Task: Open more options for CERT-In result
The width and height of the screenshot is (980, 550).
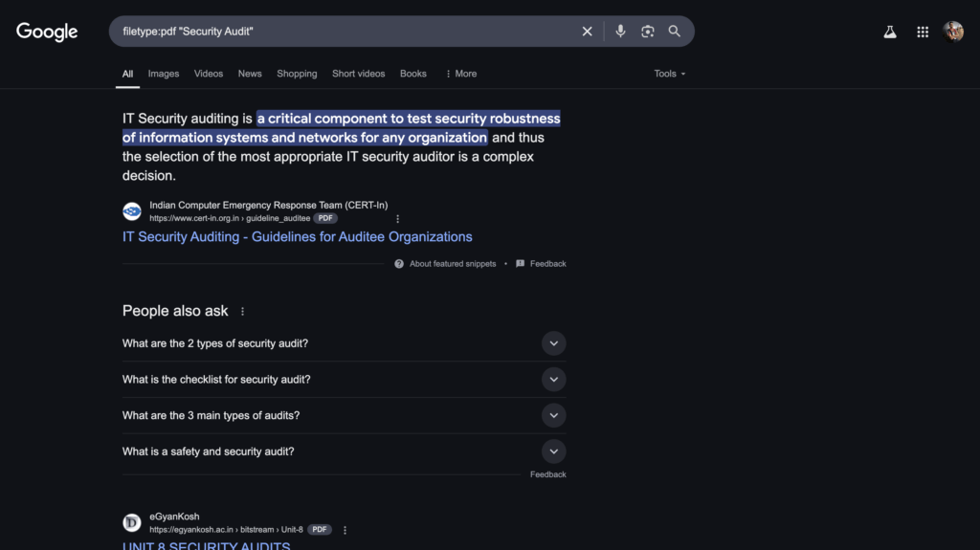Action: pos(397,219)
